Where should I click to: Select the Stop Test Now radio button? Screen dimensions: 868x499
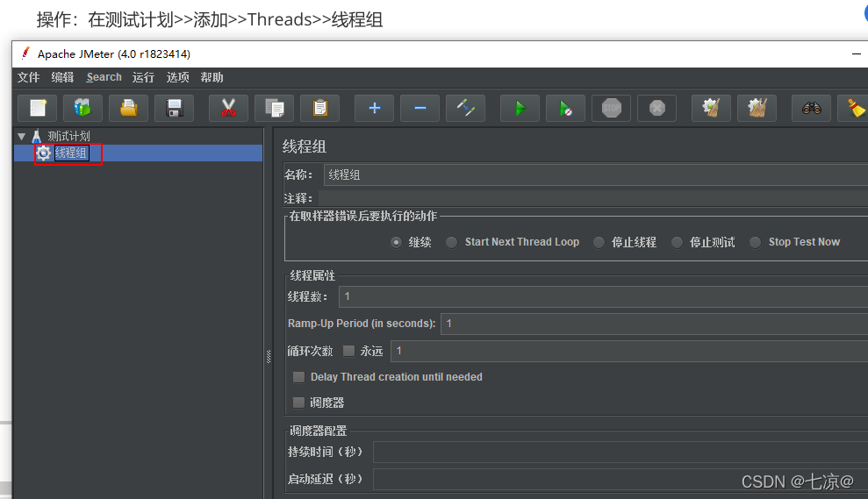755,242
